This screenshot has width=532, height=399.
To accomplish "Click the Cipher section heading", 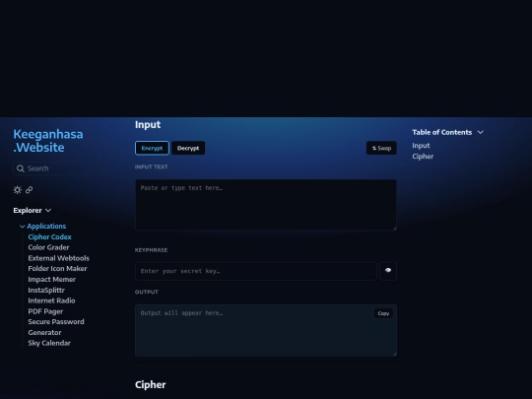I will coord(151,385).
